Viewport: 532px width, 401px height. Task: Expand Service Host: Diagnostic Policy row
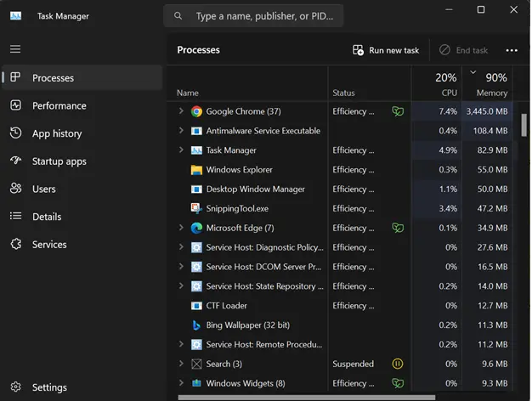(x=181, y=246)
